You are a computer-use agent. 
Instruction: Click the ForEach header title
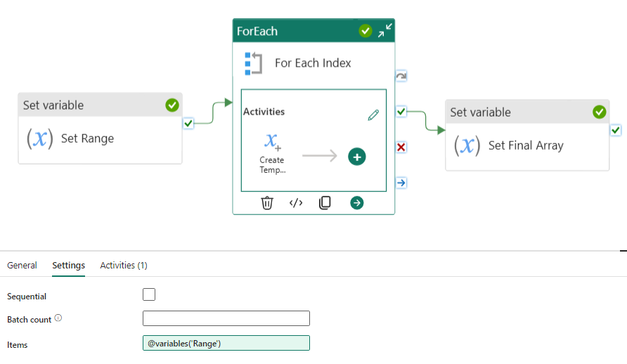point(257,31)
